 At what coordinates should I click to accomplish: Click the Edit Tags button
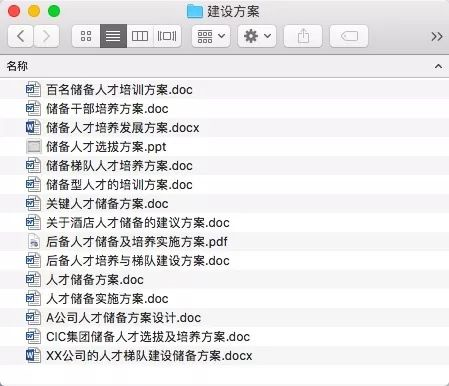349,36
